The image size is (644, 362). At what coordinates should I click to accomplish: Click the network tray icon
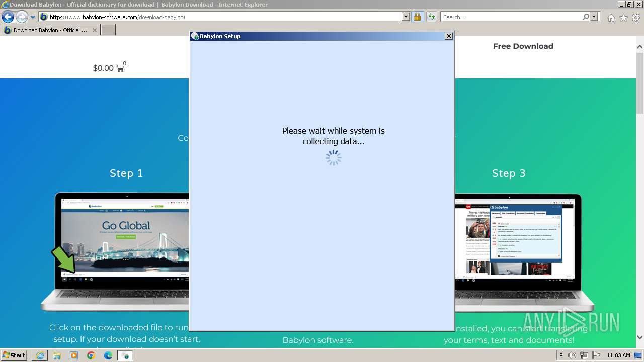[584, 355]
